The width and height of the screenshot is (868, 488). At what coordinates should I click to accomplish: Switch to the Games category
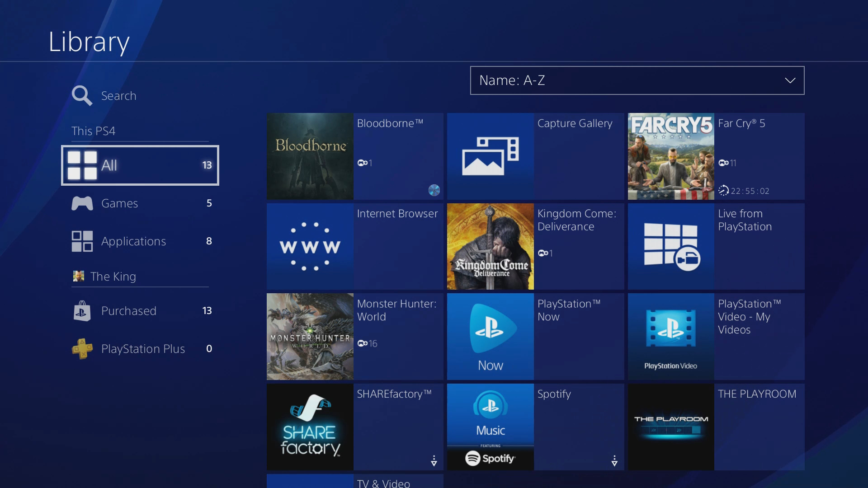coord(120,203)
